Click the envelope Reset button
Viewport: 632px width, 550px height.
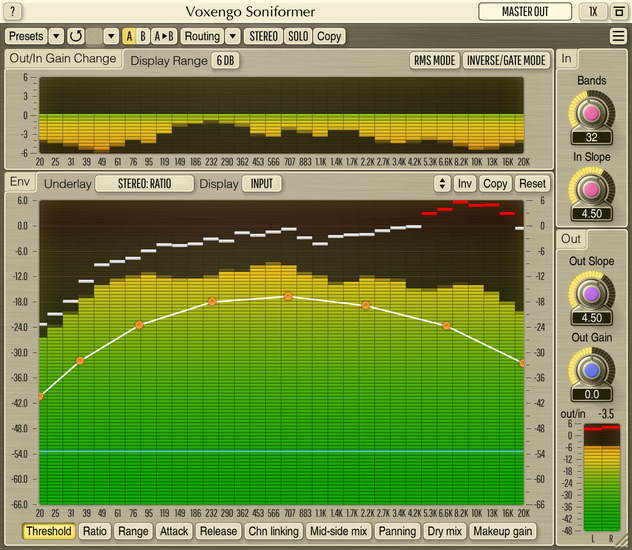click(532, 184)
